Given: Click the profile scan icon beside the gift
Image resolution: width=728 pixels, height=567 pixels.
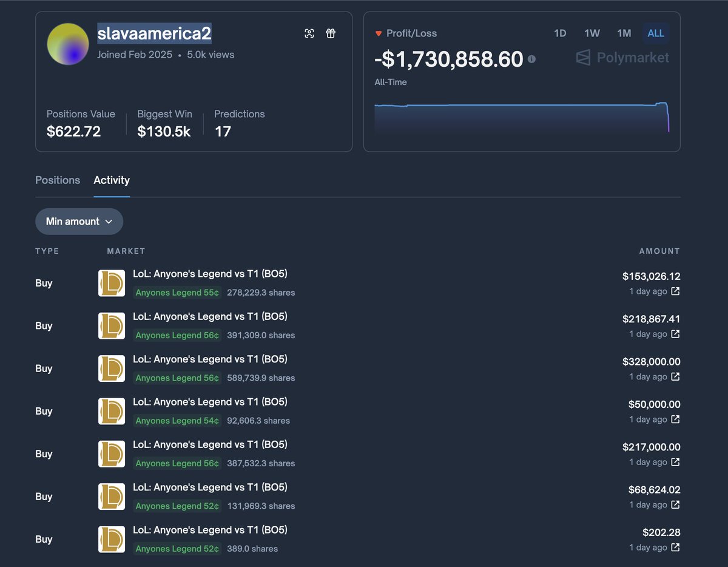Looking at the screenshot, I should (309, 33).
